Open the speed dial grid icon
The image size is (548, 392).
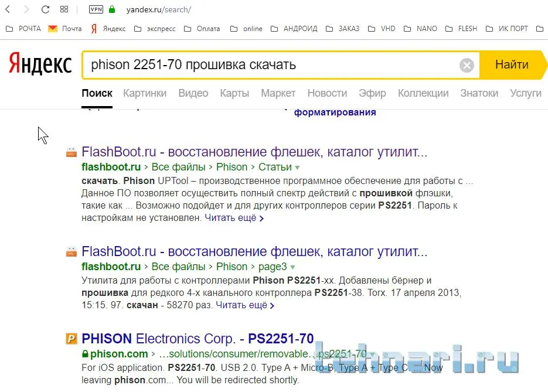click(64, 9)
